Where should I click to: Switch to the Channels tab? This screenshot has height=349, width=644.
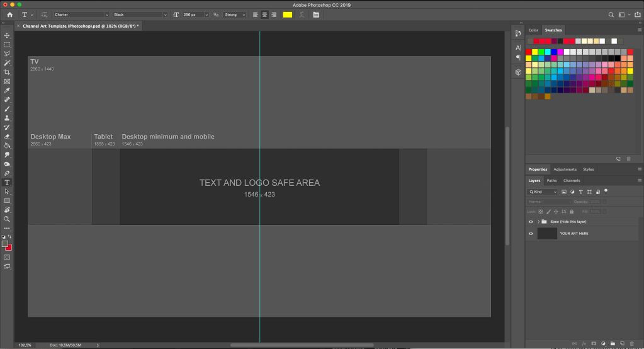pos(572,181)
